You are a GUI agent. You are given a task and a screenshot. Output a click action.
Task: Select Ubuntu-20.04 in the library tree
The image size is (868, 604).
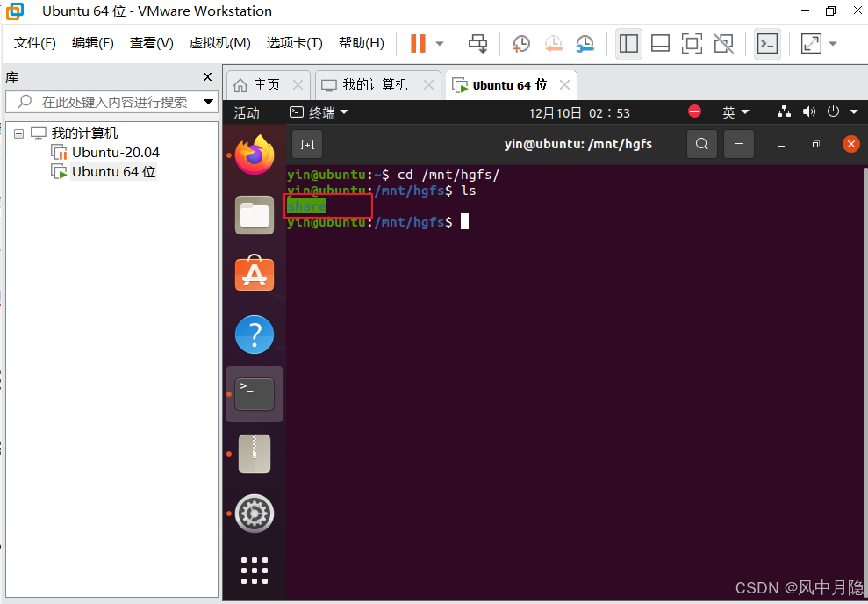[x=116, y=152]
